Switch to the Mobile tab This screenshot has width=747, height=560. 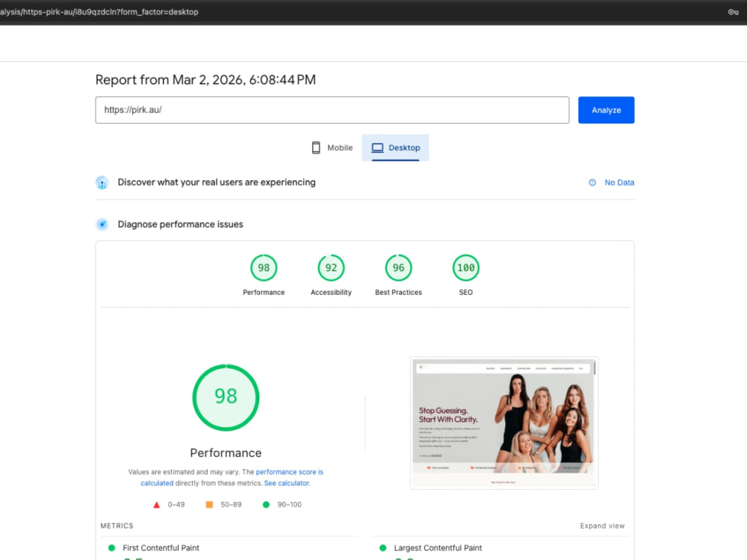coord(332,148)
